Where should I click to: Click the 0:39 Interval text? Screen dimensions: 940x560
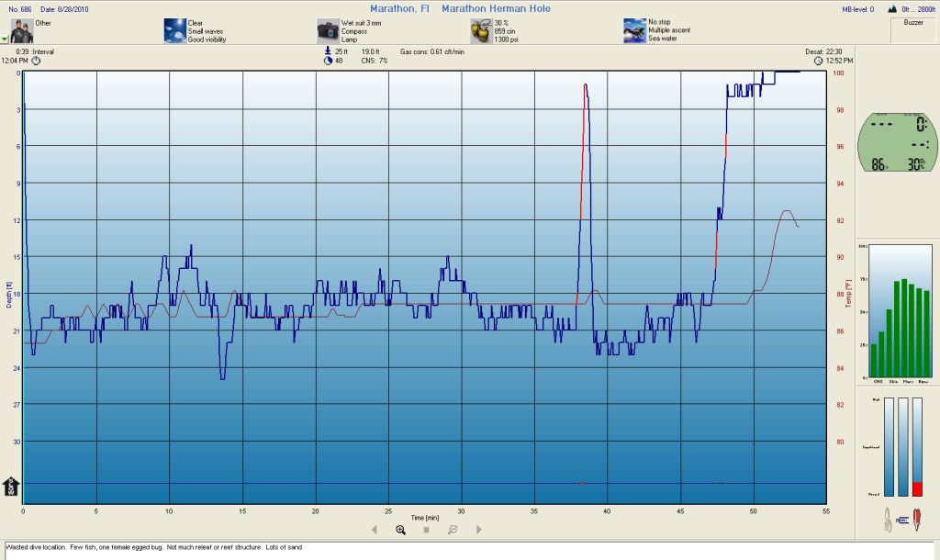(35, 51)
